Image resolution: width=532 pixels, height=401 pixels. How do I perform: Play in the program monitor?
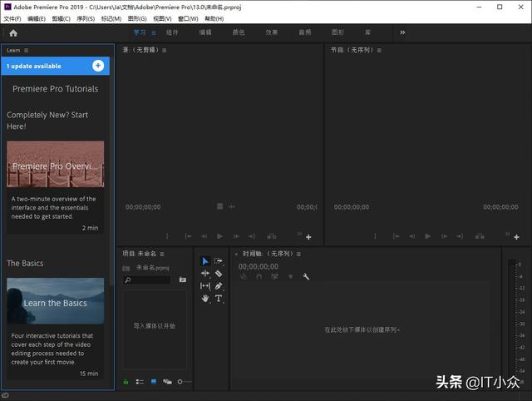click(428, 236)
